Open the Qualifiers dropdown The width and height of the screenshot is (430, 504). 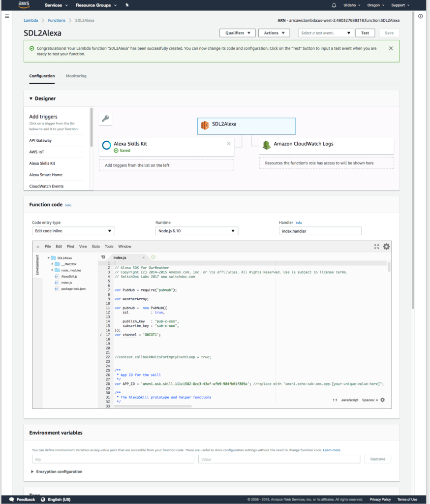(x=238, y=33)
